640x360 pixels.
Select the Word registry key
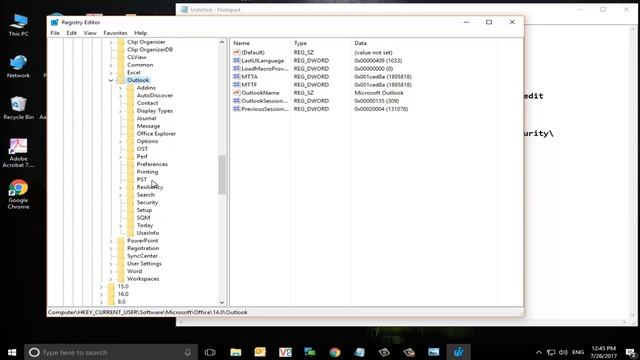click(134, 271)
